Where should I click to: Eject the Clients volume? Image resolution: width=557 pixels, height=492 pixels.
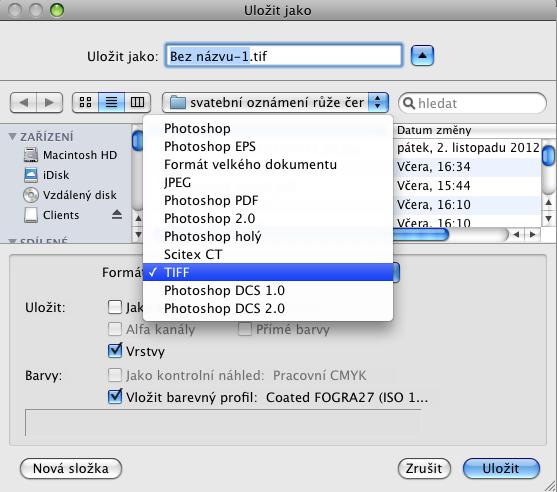(117, 215)
